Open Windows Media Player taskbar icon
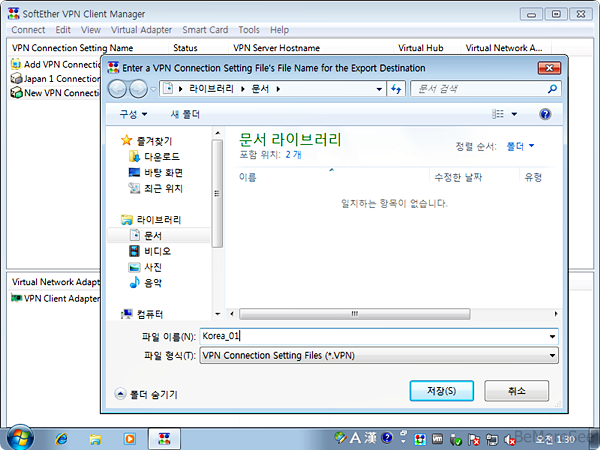The image size is (600, 450). point(130,439)
